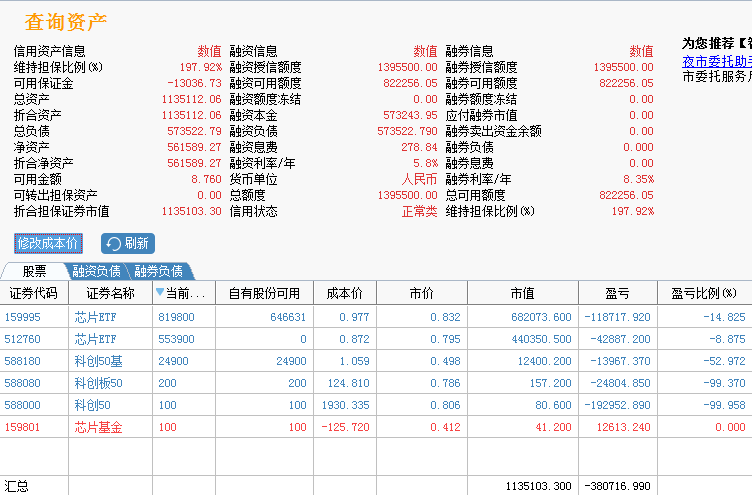The height and width of the screenshot is (495, 752).
Task: Click loss value -118717.920
Action: point(617,317)
